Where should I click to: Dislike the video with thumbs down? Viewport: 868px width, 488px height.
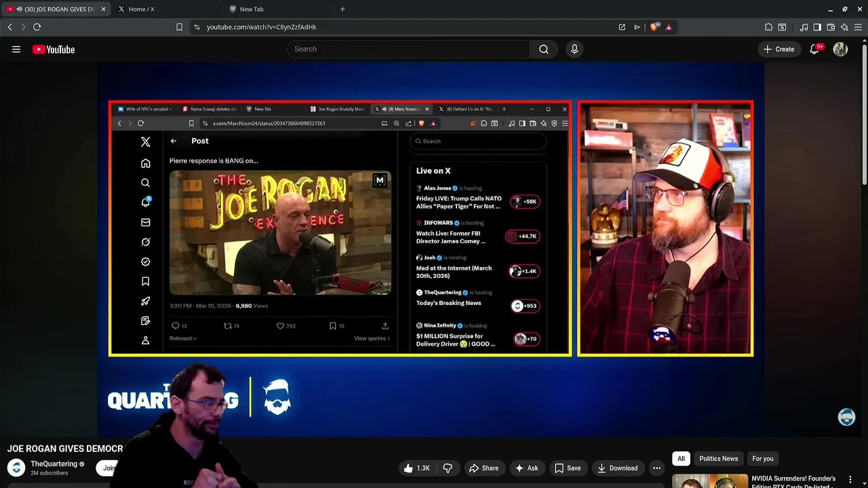448,468
